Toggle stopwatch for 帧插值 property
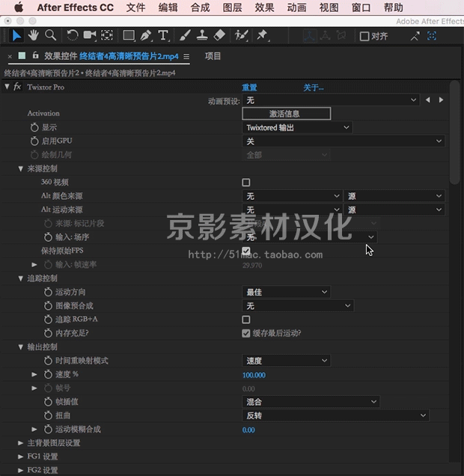Image resolution: width=464 pixels, height=476 pixels. pyautogui.click(x=48, y=402)
